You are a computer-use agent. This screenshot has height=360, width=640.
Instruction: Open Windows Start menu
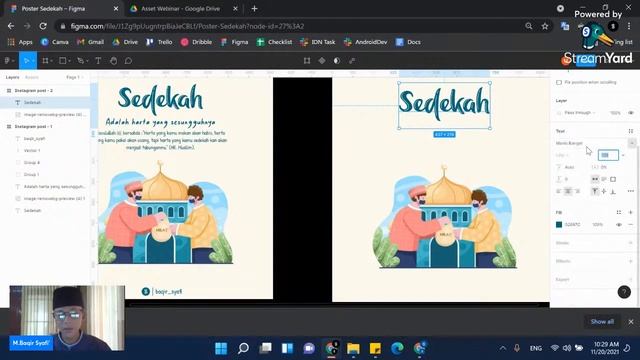tap(221, 348)
